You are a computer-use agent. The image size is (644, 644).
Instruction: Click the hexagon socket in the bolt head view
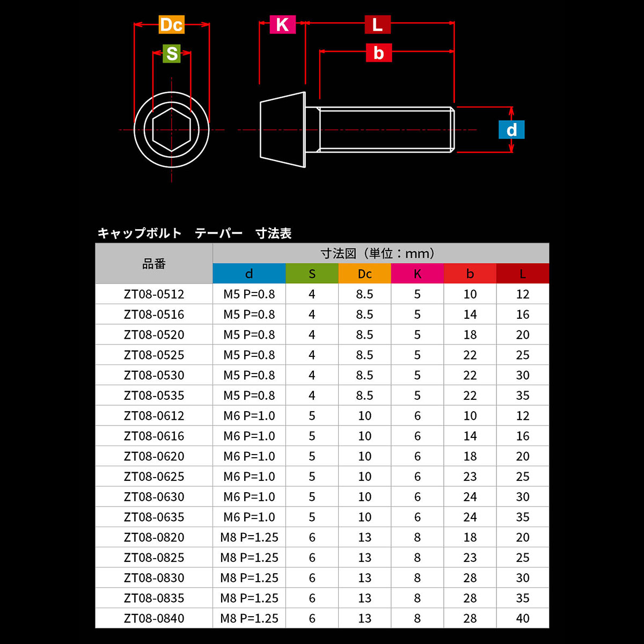tap(171, 130)
